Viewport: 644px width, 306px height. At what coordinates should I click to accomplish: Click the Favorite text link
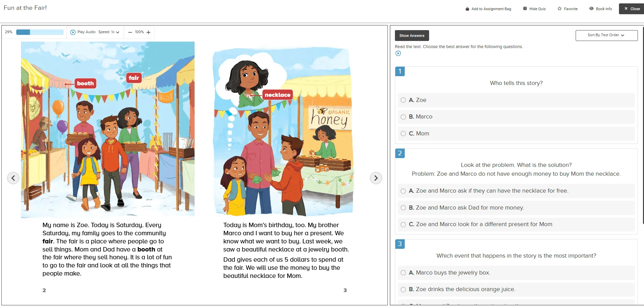(571, 9)
